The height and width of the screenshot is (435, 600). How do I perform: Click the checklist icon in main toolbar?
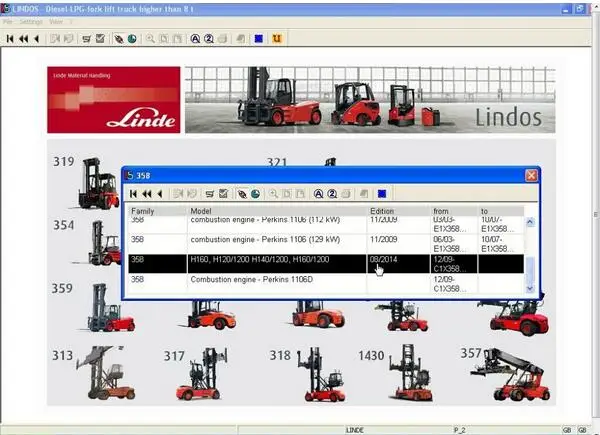click(x=100, y=39)
